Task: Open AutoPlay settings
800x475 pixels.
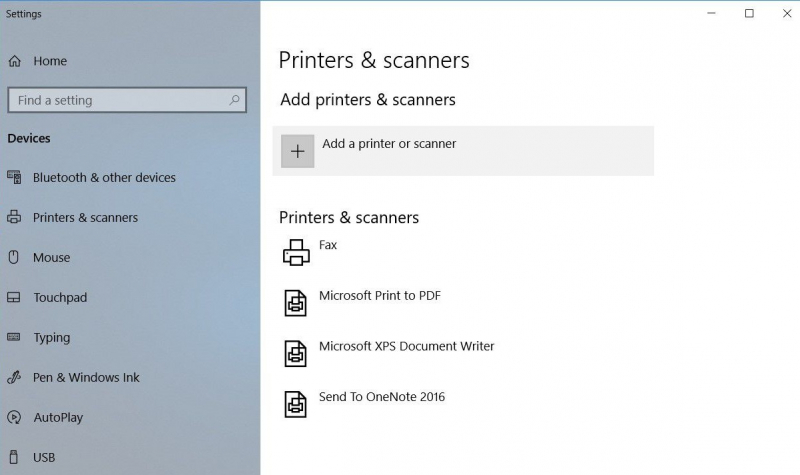Action: pyautogui.click(x=58, y=417)
